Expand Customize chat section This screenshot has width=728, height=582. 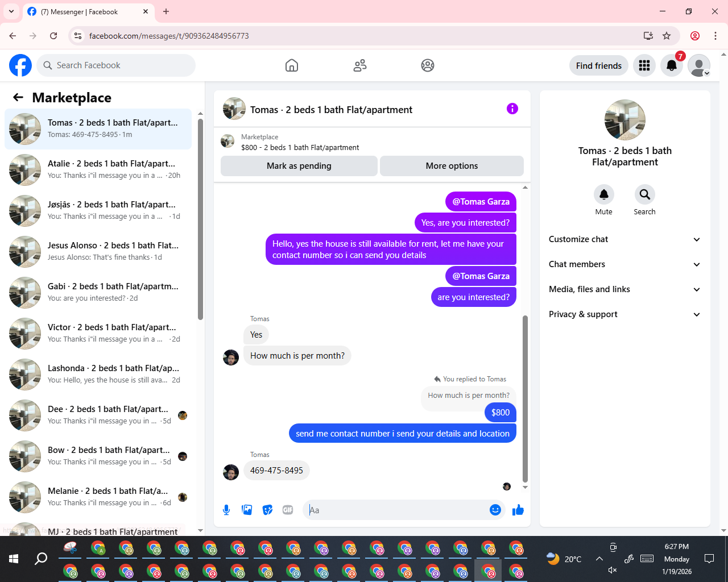point(624,239)
